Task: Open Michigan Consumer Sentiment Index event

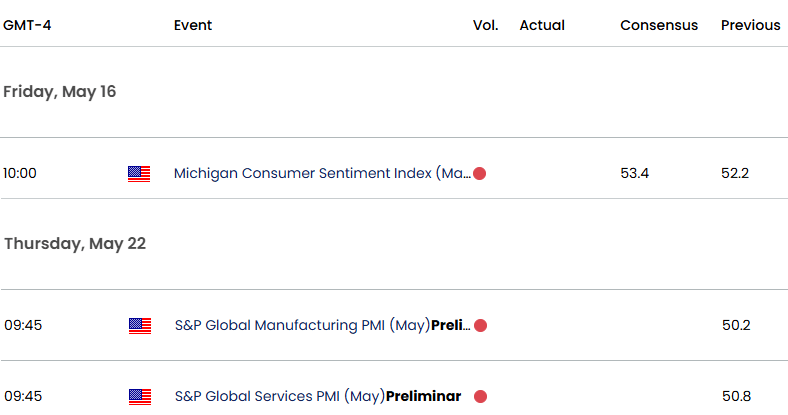Action: [322, 173]
